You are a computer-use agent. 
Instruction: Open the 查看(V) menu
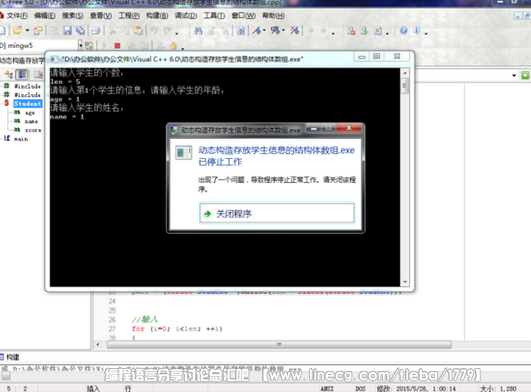(x=101, y=16)
